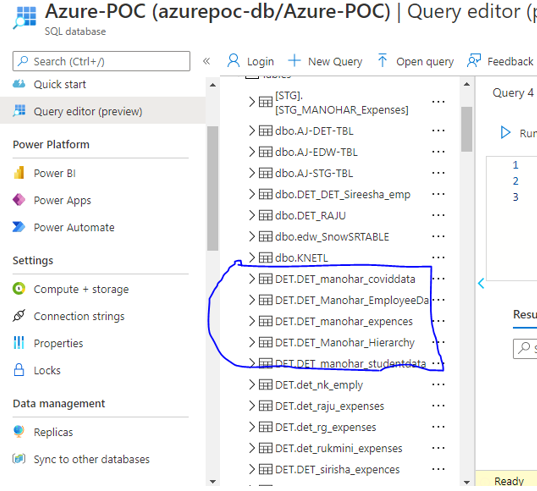Click object explorer scrollbar up arrow
537x491 pixels.
click(x=466, y=84)
